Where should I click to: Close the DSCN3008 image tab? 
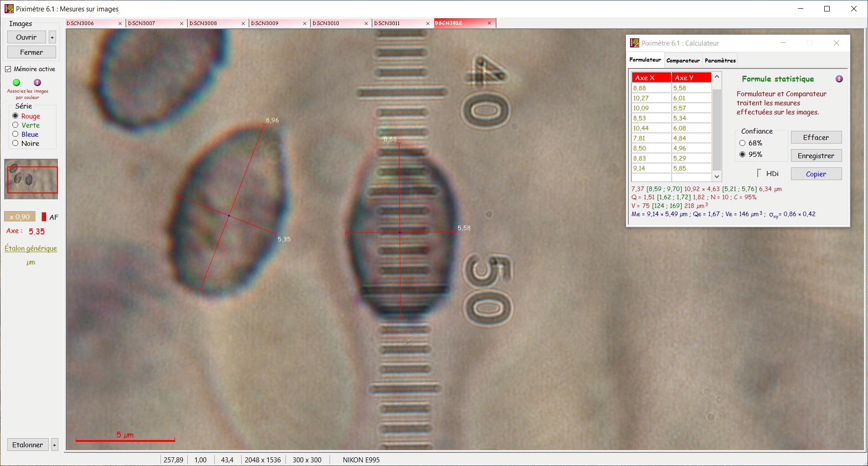click(243, 23)
